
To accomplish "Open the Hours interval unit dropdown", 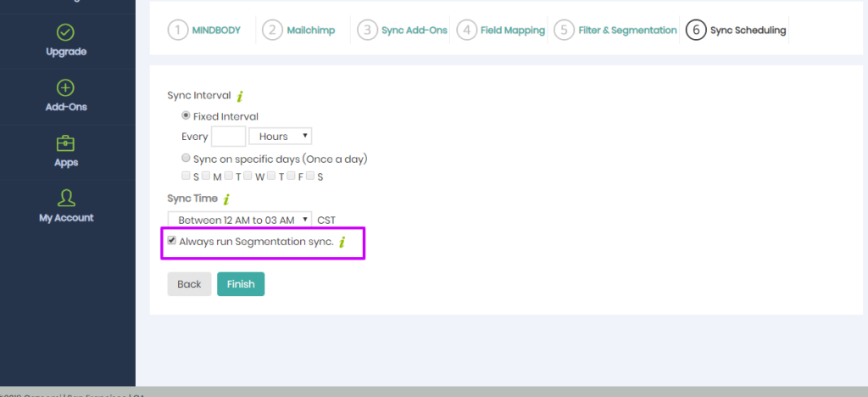I will click(x=280, y=136).
